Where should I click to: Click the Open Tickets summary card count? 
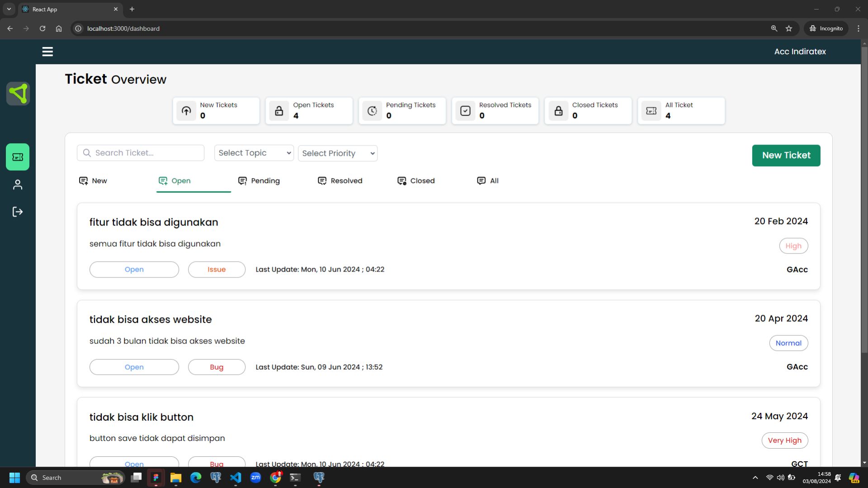tap(296, 116)
